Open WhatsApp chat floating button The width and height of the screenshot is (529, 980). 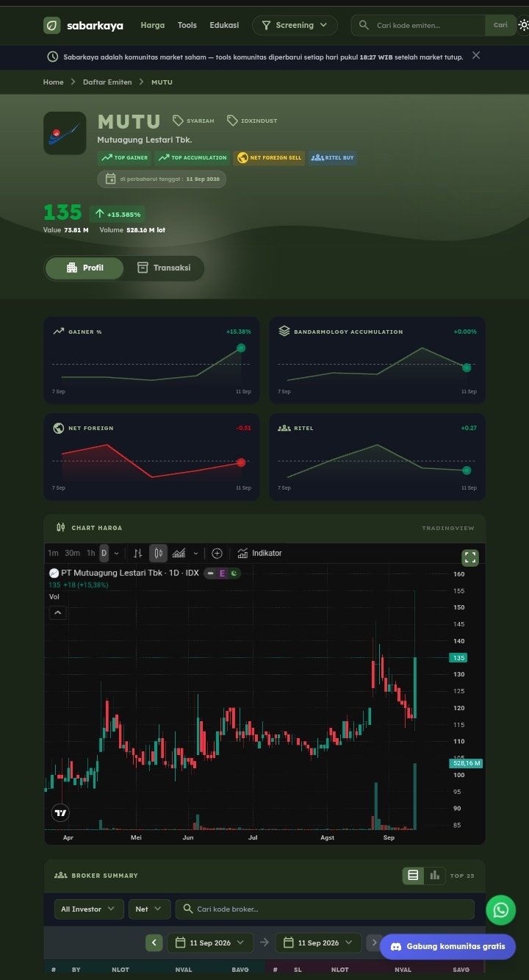click(x=501, y=910)
